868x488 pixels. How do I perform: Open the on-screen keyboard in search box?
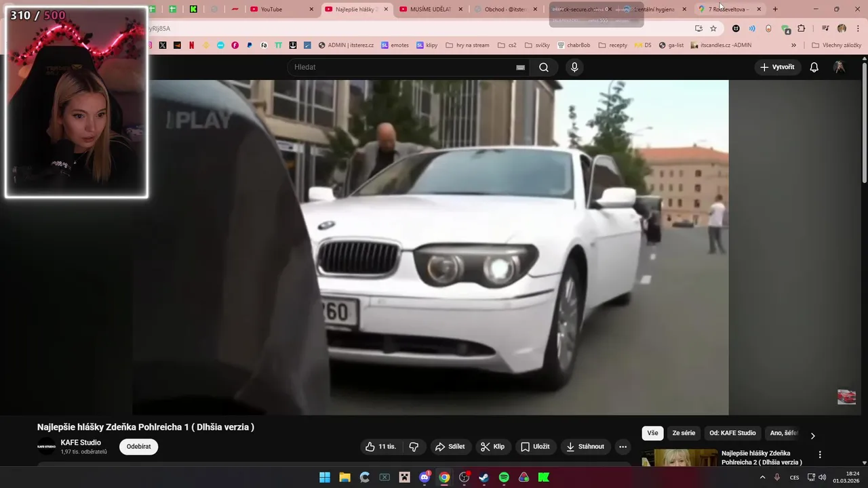tap(520, 67)
